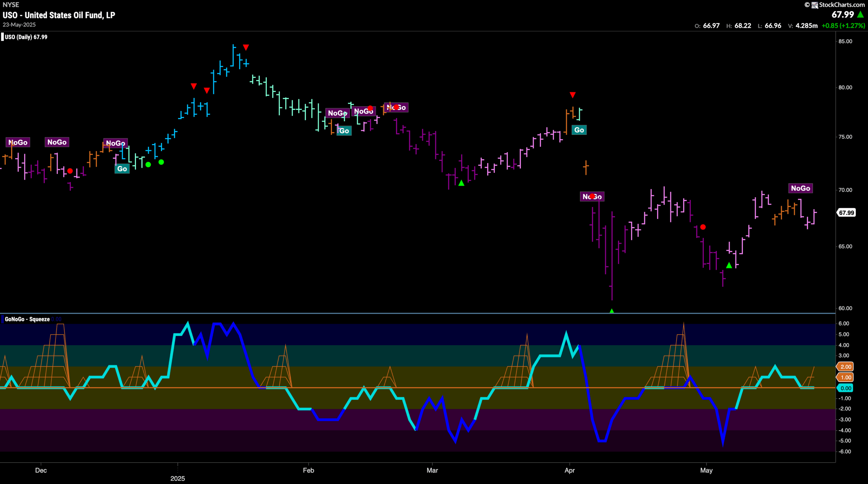Click the red down triangle at January peak
The image size is (868, 484).
[x=246, y=47]
